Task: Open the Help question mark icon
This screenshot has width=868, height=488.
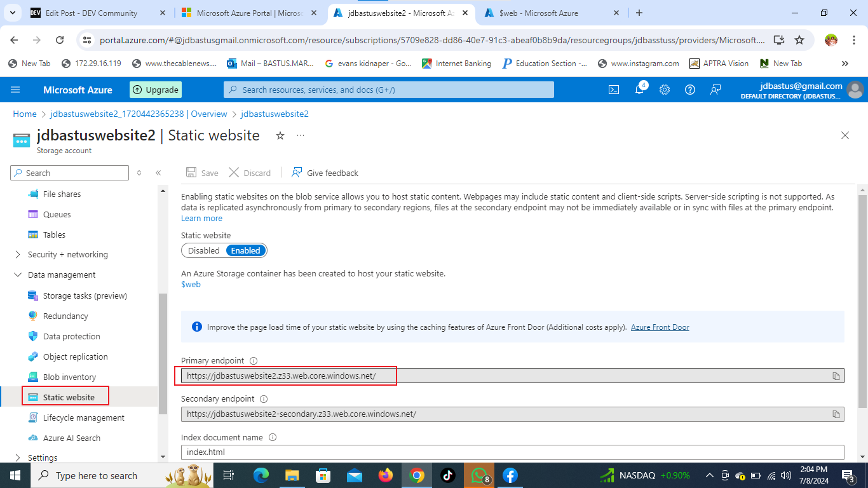Action: pyautogui.click(x=690, y=90)
